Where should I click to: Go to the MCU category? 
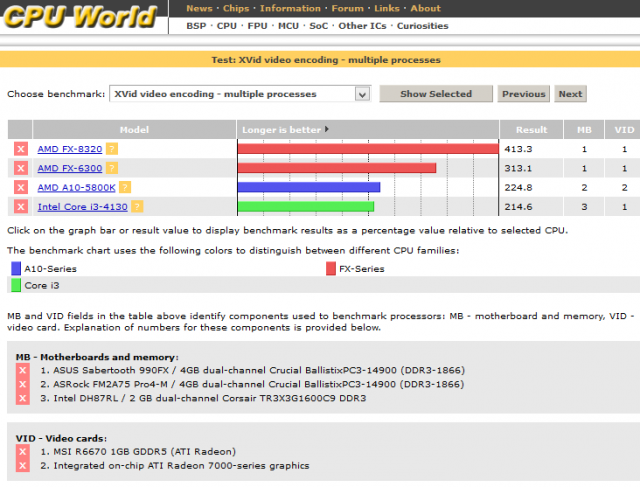pos(288,26)
